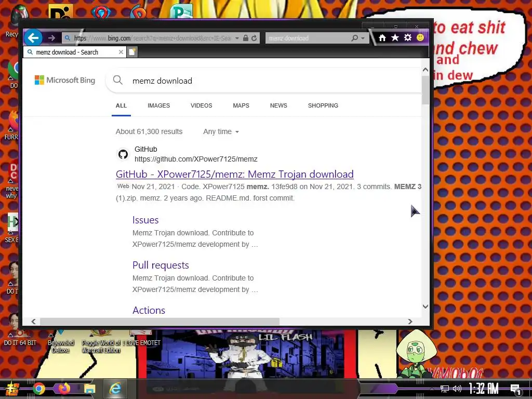Open the 'Any time' filter dropdown
532x399 pixels.
click(x=221, y=131)
